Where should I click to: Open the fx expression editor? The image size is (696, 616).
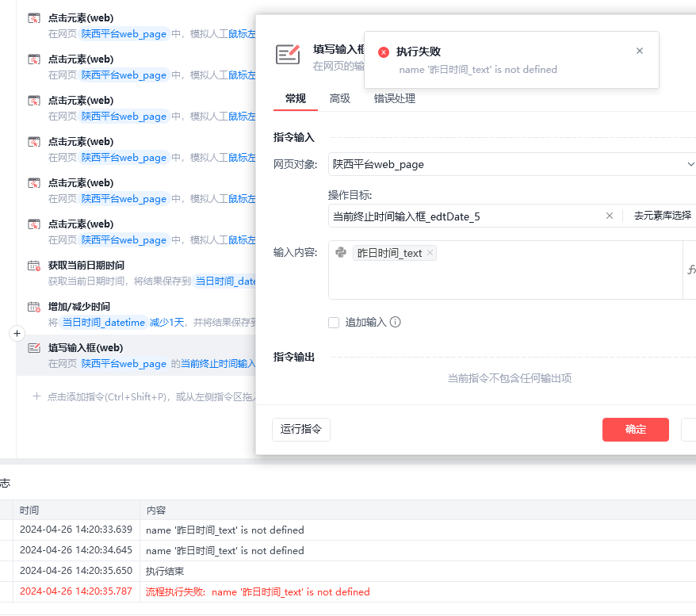coord(690,270)
